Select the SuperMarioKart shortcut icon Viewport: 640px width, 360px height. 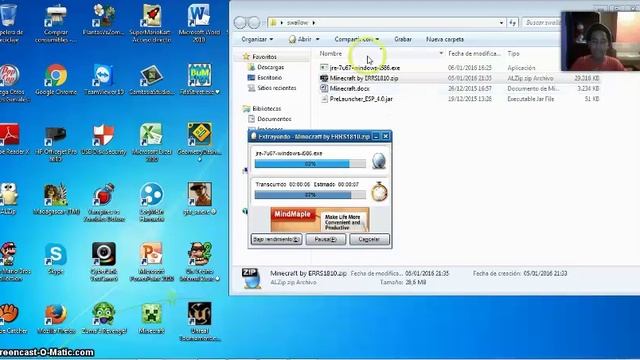click(x=151, y=22)
